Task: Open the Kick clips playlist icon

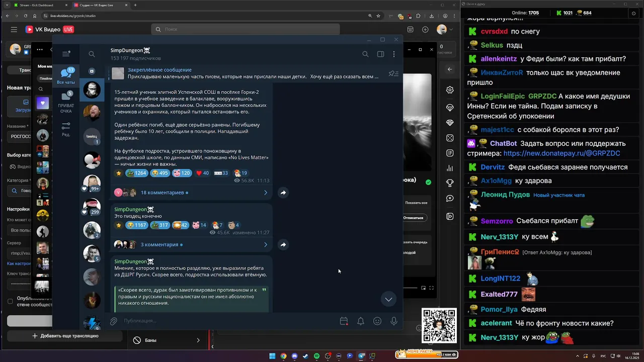Action: [450, 217]
